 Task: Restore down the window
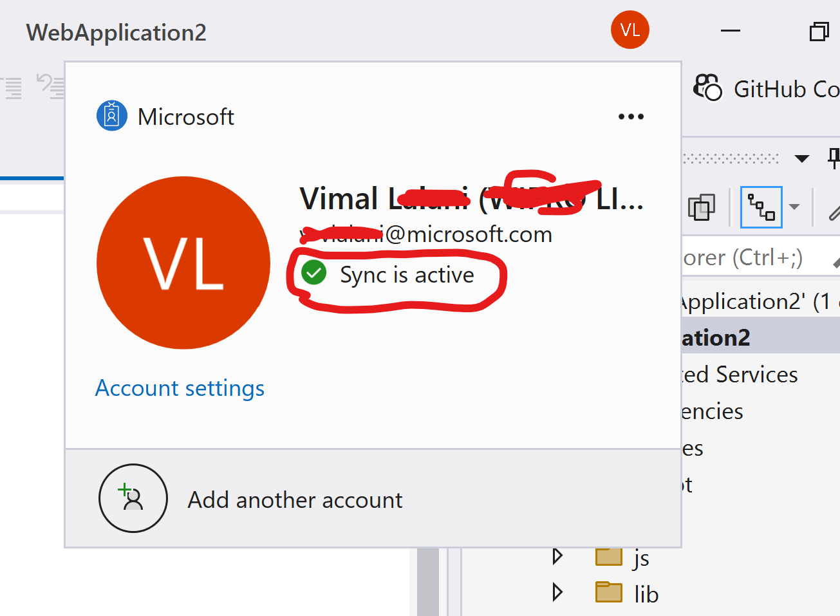click(819, 31)
